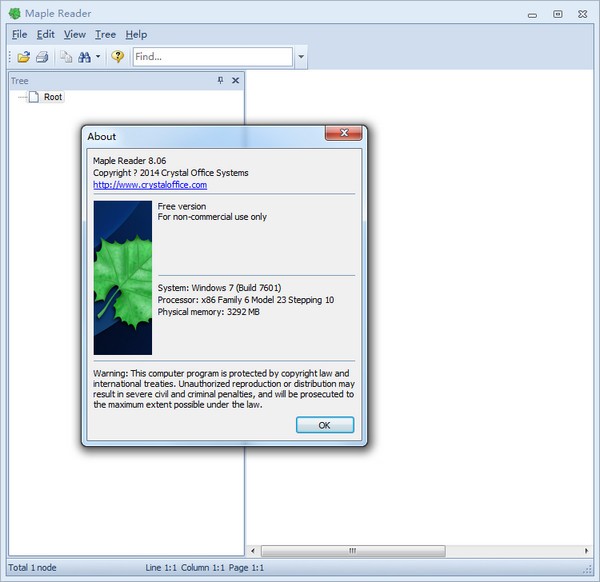Click the yellow Help question mark icon
Viewport: 600px width, 582px height.
point(117,57)
